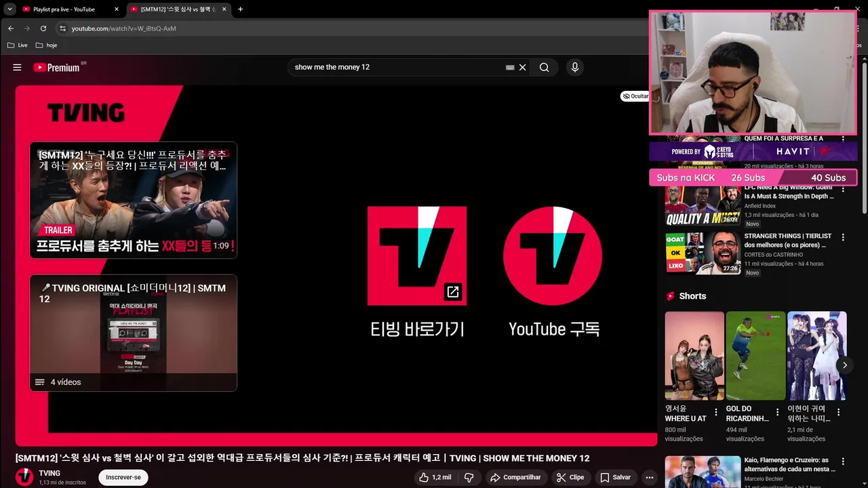Go back in browser history
Viewport: 868px width, 488px height.
[x=11, y=28]
